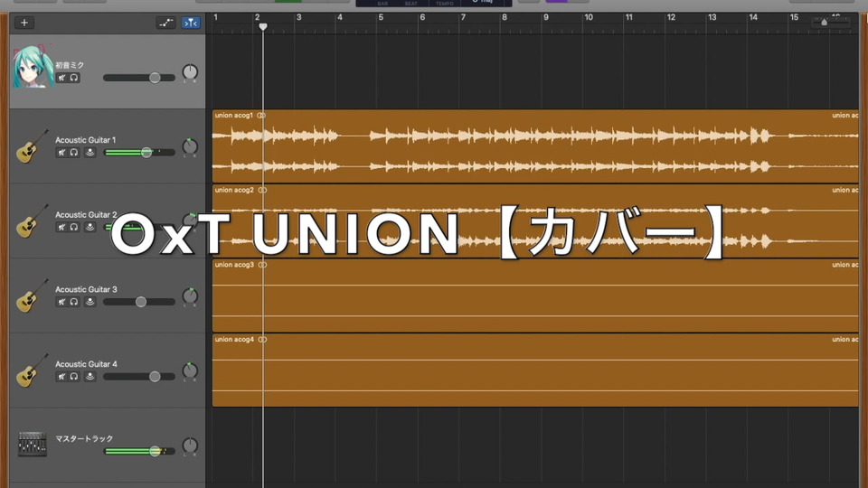The width and height of the screenshot is (868, 488).
Task: Click the 初音ミク track pan knob
Action: pyautogui.click(x=190, y=72)
